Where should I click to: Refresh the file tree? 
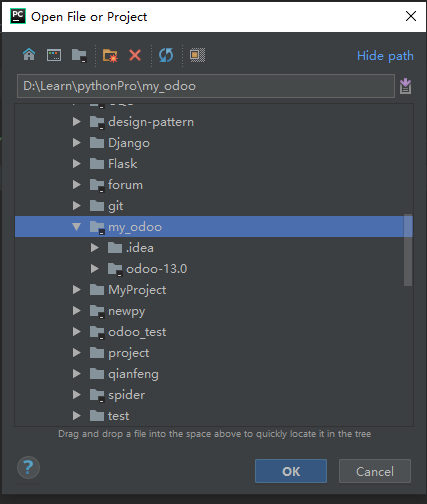(x=166, y=55)
